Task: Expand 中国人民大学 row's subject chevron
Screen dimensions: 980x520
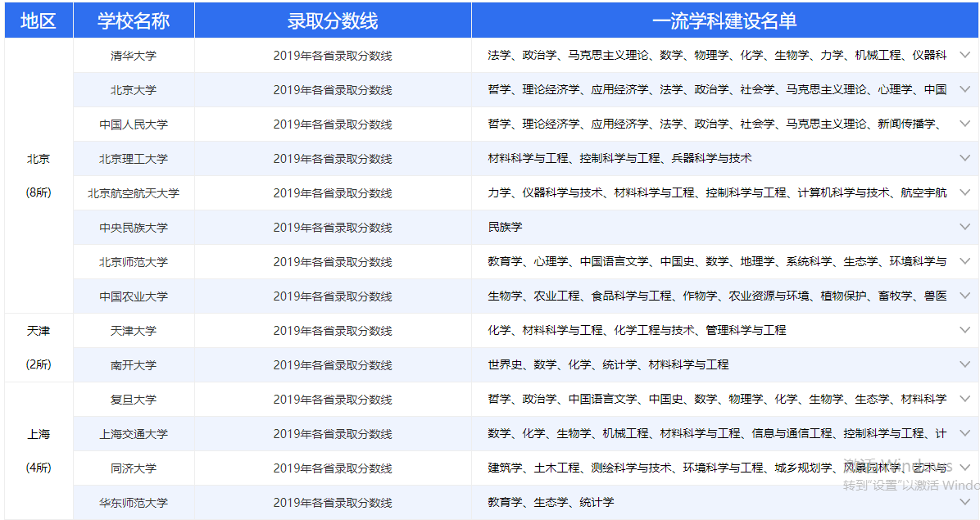Action: pyautogui.click(x=965, y=124)
